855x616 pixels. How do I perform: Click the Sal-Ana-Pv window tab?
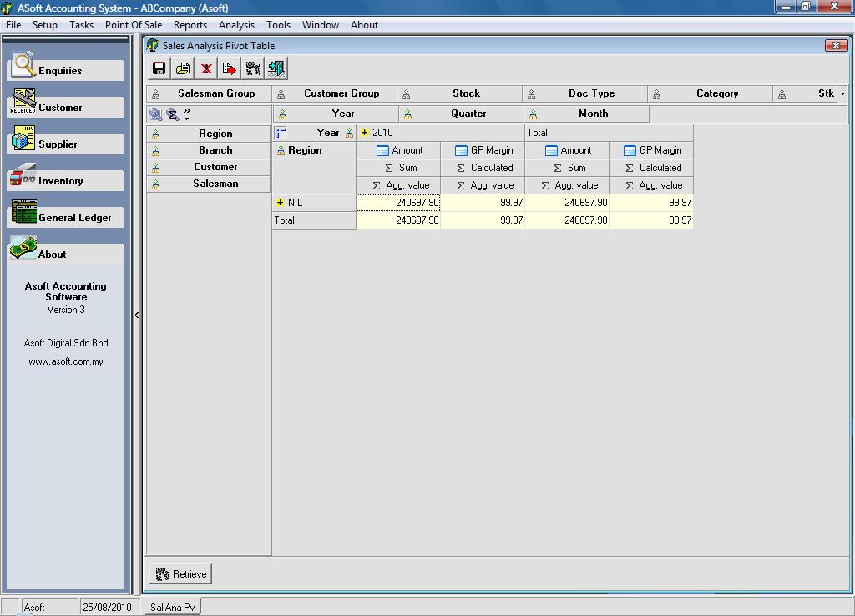point(172,608)
